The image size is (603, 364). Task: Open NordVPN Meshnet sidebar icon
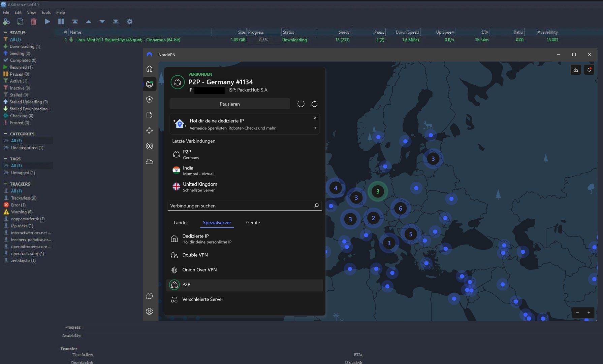click(x=150, y=131)
